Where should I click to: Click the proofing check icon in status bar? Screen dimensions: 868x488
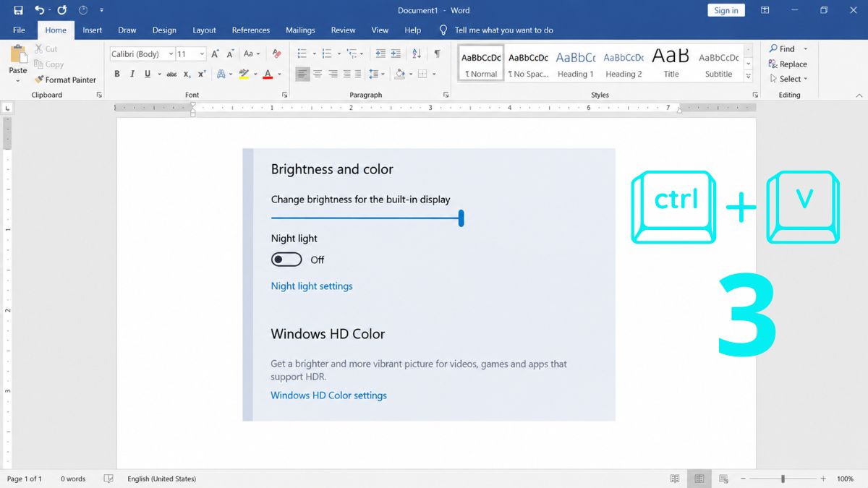[x=109, y=479]
